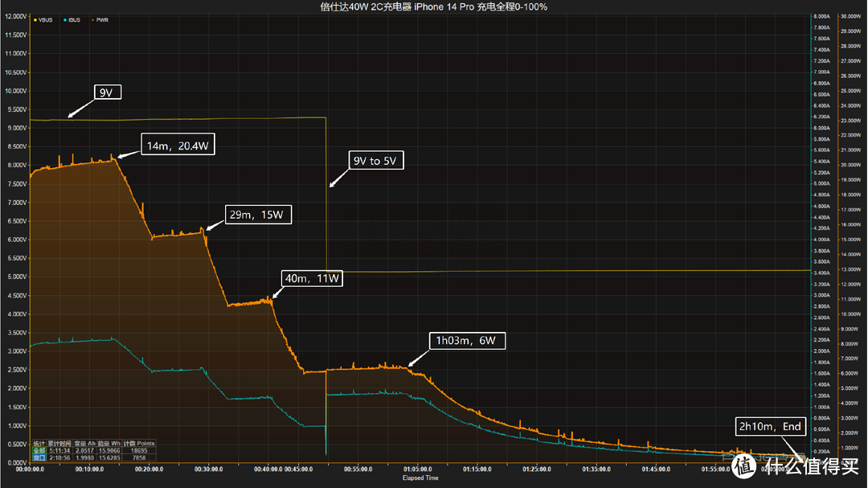Click the 7858 points count

tap(139, 457)
